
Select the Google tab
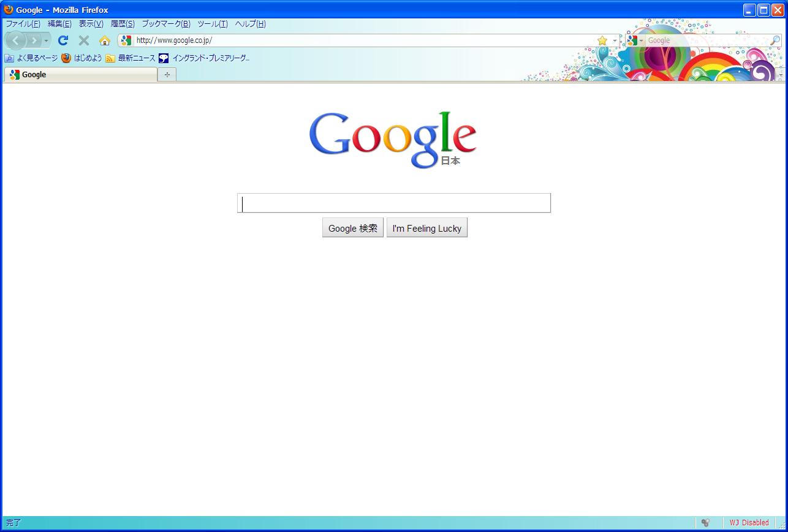81,75
